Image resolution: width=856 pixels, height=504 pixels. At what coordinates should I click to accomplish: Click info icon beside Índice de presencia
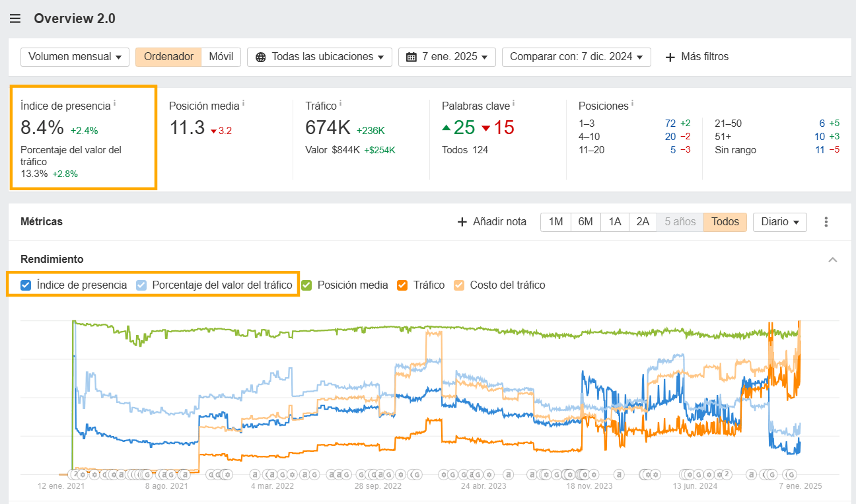tap(115, 104)
